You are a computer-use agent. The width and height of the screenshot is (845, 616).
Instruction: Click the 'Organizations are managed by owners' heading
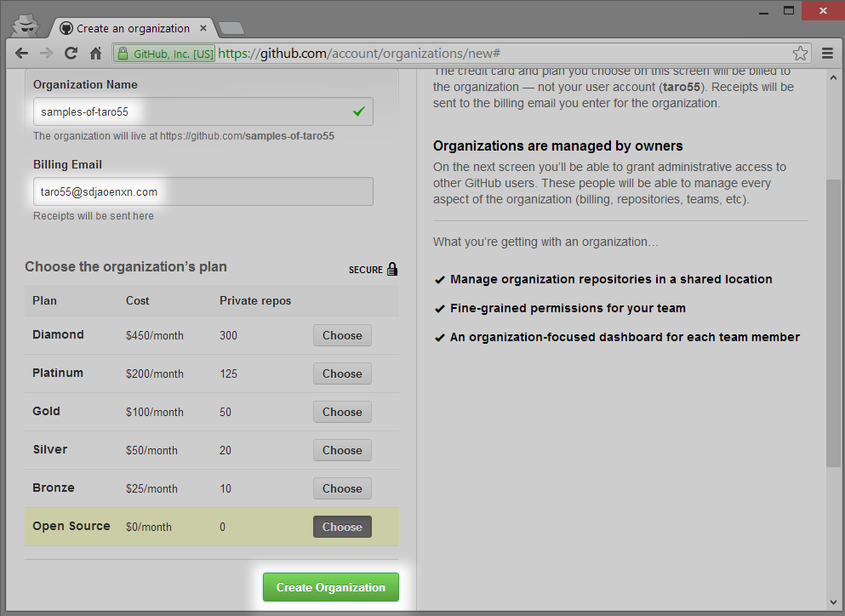(557, 146)
